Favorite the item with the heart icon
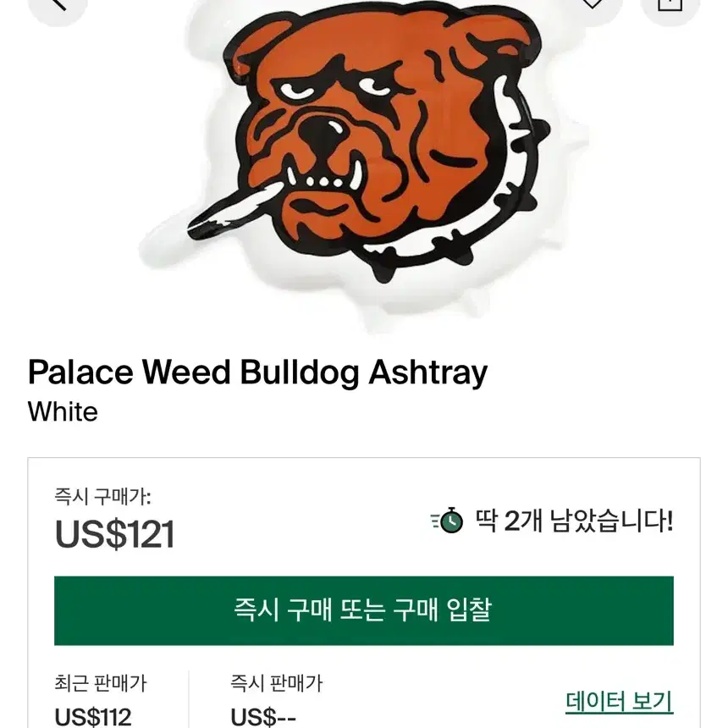728x728 pixels. tap(593, 7)
